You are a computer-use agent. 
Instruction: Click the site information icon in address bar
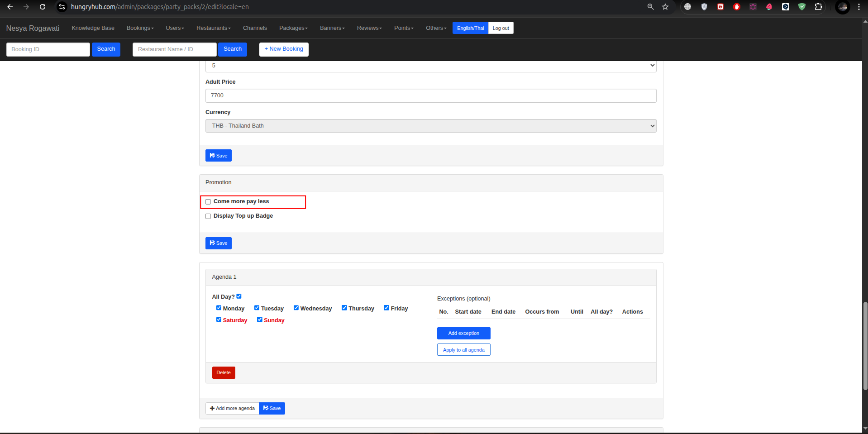click(x=62, y=7)
